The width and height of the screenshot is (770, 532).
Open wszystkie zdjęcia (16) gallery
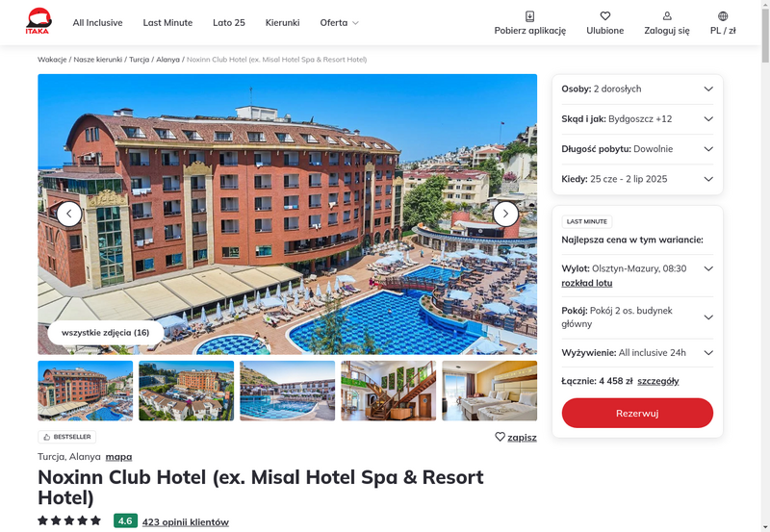[106, 333]
